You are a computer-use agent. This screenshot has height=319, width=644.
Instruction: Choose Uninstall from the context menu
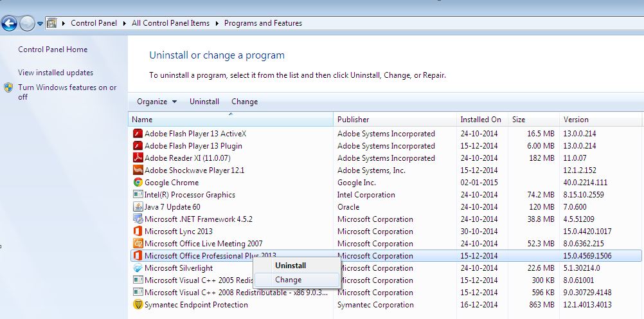pos(291,266)
